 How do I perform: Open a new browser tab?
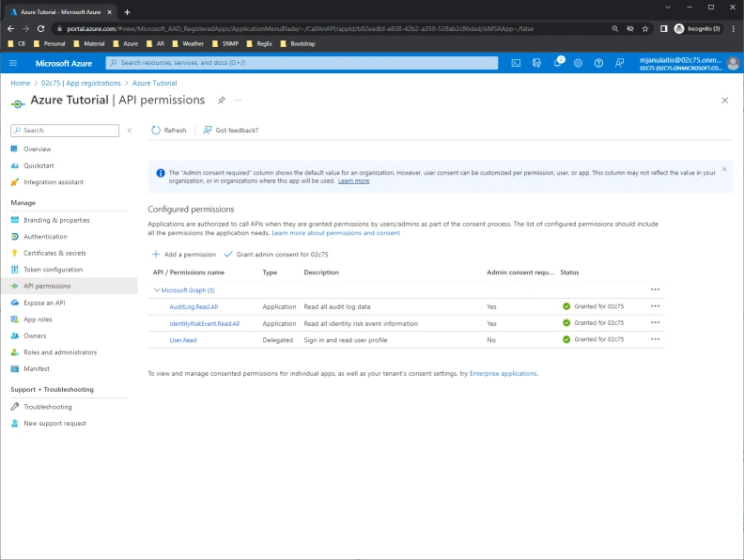pyautogui.click(x=127, y=12)
